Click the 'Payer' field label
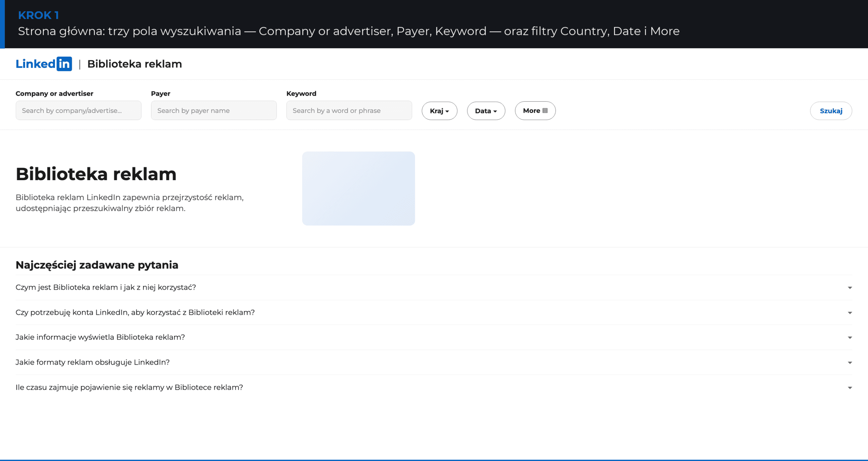Screen dimensions: 868x461 coord(160,94)
